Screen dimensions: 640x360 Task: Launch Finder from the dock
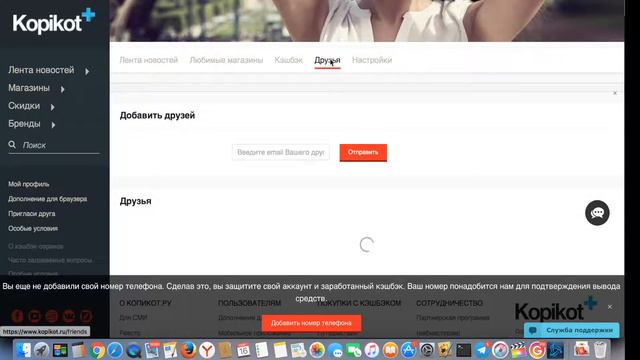(23, 350)
